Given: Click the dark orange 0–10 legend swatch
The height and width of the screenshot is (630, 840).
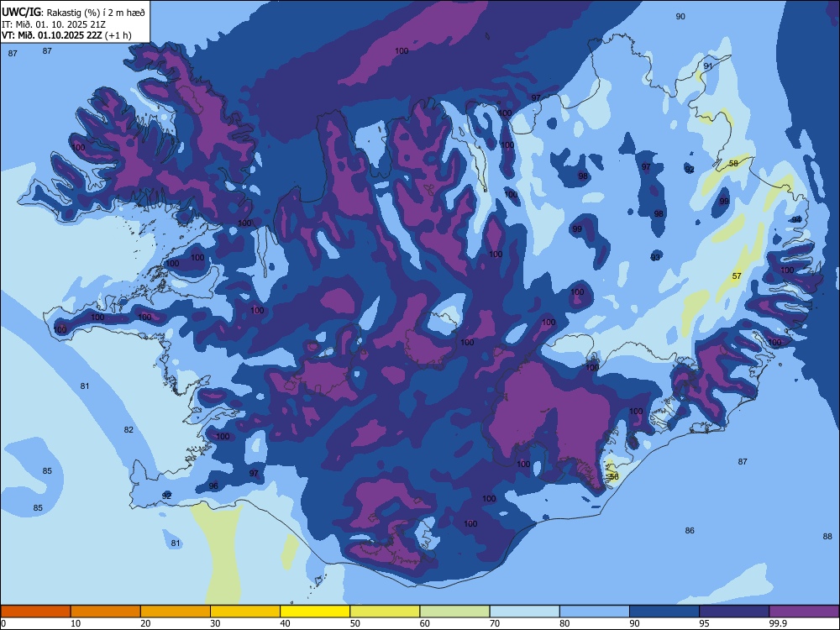Looking at the screenshot, I should pos(35,612).
